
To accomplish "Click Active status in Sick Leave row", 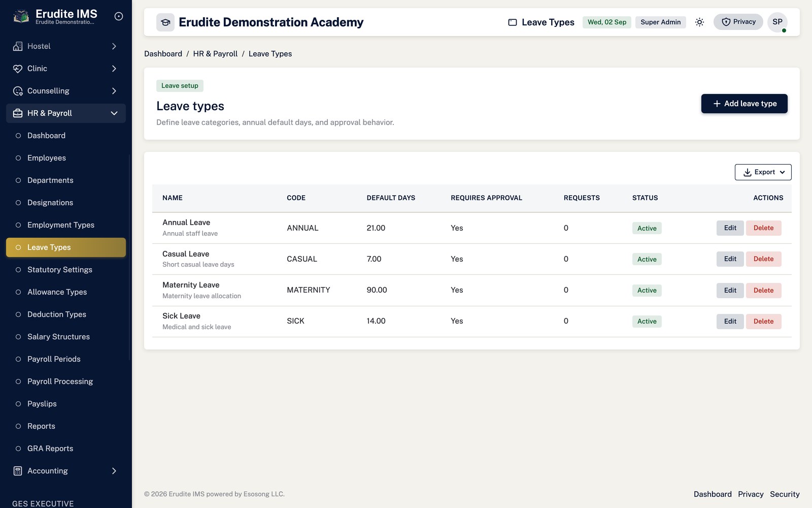I will point(647,322).
